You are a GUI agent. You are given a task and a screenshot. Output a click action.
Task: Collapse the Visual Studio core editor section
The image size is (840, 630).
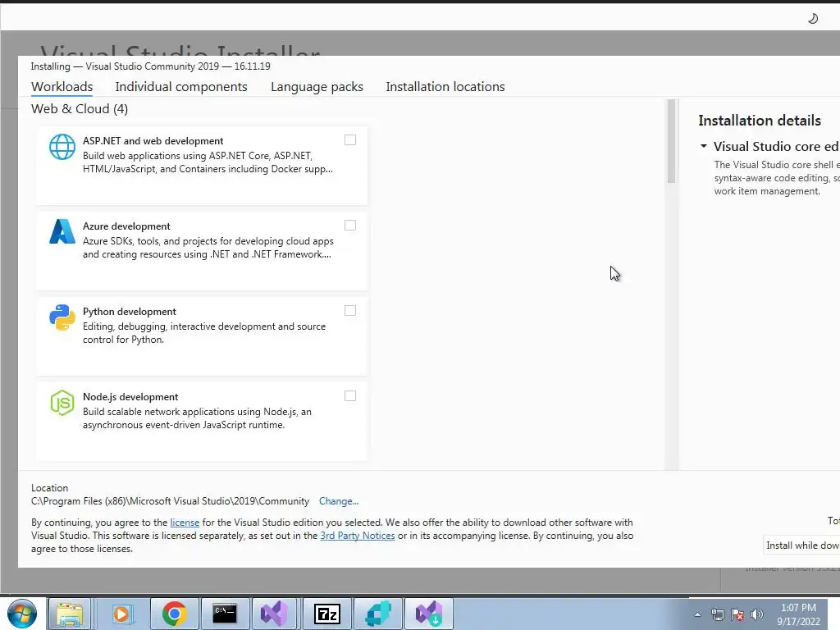703,146
